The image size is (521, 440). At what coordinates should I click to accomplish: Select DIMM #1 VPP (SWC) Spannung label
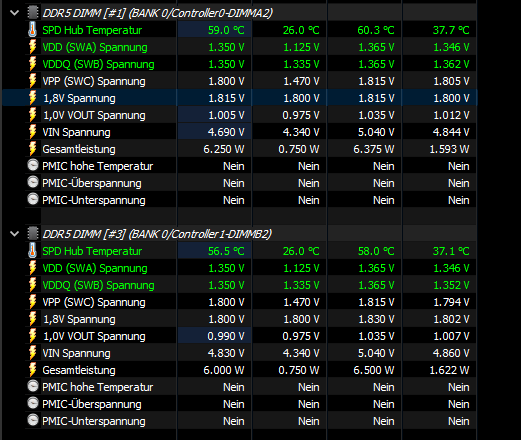click(x=94, y=81)
